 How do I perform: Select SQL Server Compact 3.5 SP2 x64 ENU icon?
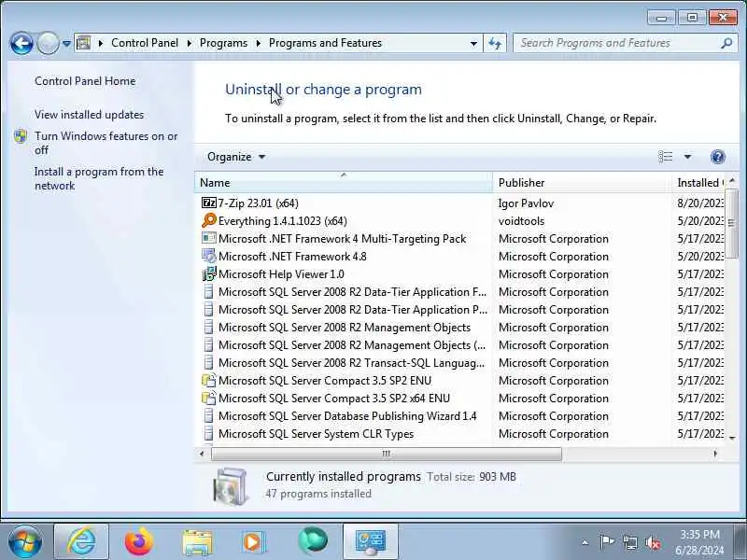[208, 398]
